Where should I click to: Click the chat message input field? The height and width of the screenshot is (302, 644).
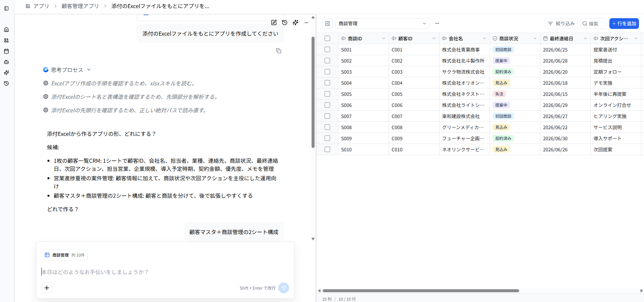pyautogui.click(x=165, y=272)
